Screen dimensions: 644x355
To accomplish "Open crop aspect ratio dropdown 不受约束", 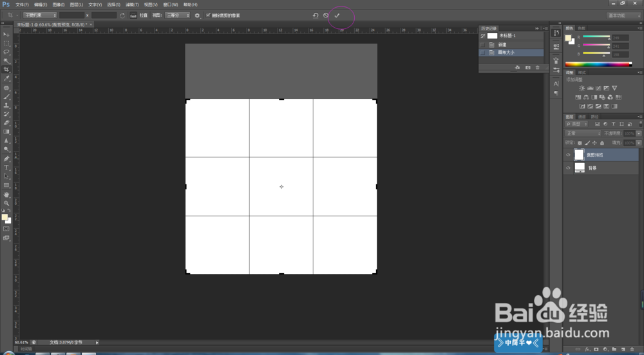I will 40,15.
